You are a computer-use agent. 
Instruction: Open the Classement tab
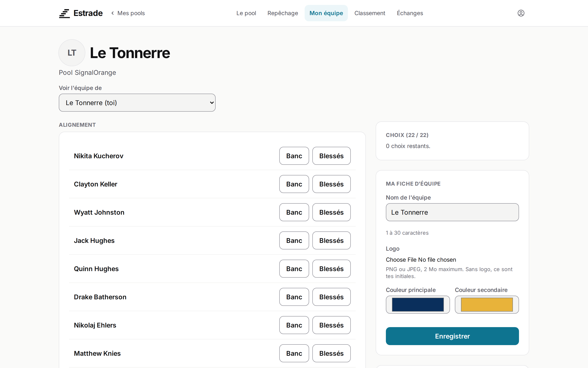370,13
